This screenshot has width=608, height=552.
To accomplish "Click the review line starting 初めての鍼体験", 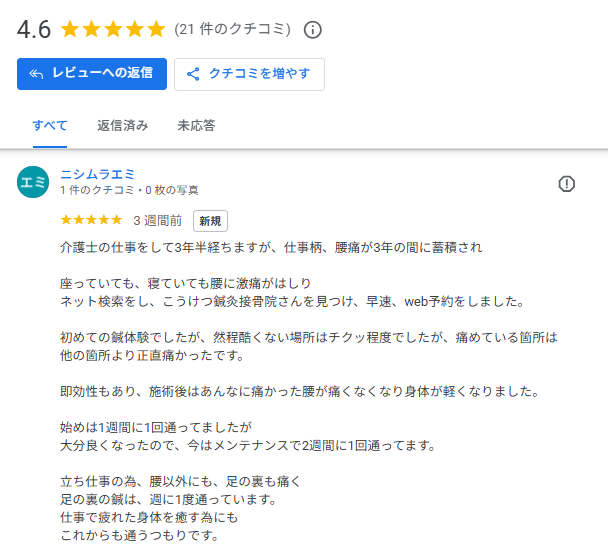I will point(308,337).
